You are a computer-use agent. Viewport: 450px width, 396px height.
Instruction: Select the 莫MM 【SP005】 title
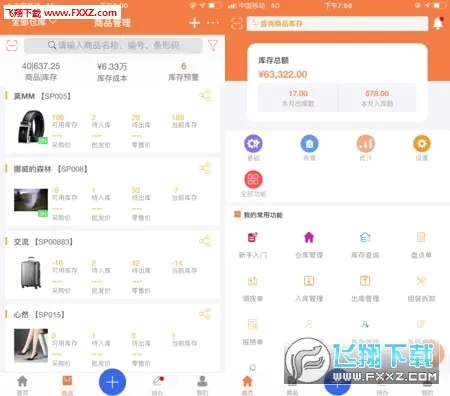click(42, 96)
